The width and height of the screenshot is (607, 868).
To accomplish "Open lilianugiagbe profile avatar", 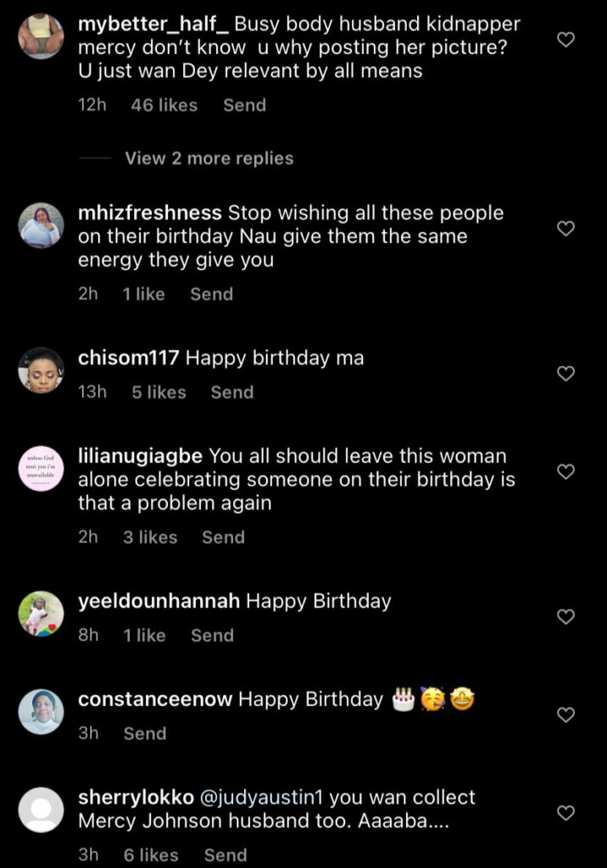I will pyautogui.click(x=41, y=468).
